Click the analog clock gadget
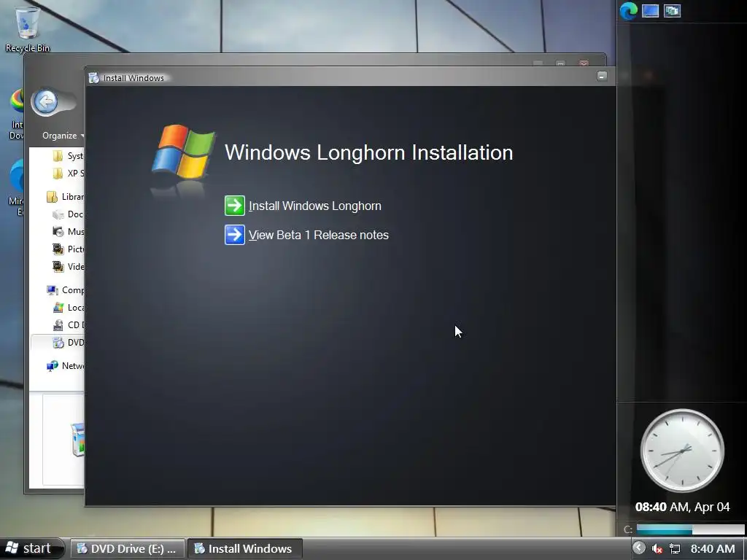Viewport: 747px width, 560px height. (682, 451)
